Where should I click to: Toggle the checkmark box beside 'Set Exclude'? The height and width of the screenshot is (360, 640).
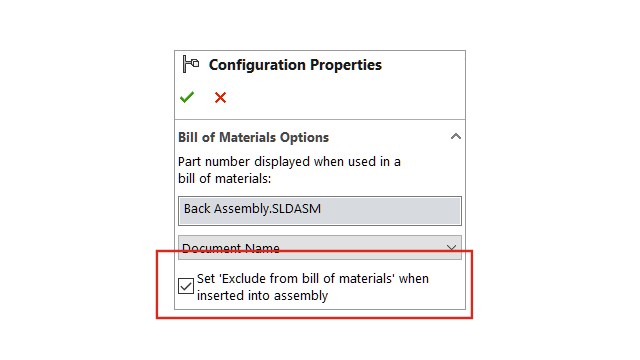click(x=186, y=286)
